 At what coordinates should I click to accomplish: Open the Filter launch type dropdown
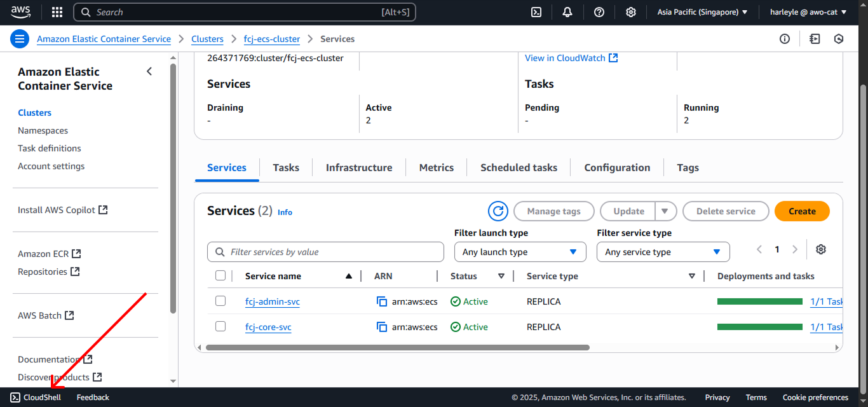pos(520,252)
